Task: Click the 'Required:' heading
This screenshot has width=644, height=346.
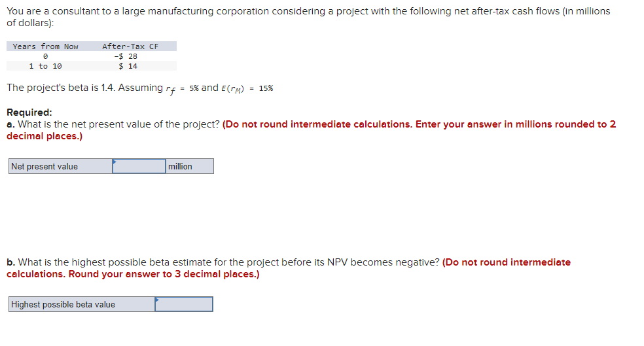Action: [x=29, y=112]
